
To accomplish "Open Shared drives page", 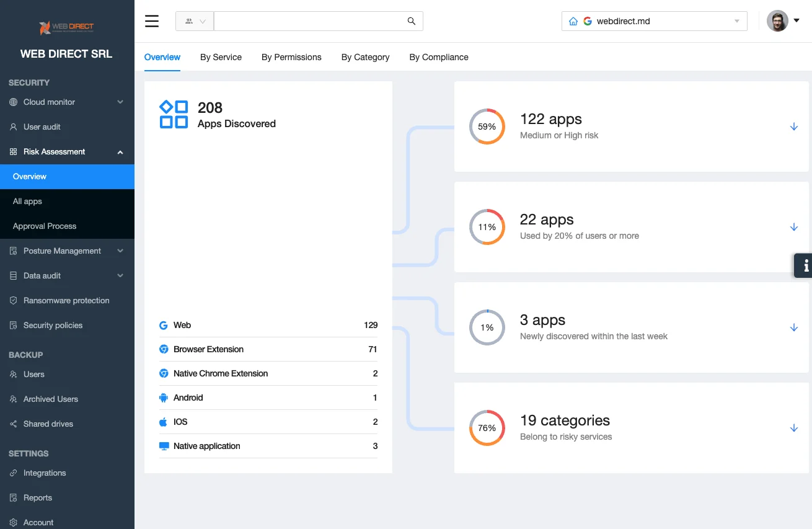I will click(67, 424).
